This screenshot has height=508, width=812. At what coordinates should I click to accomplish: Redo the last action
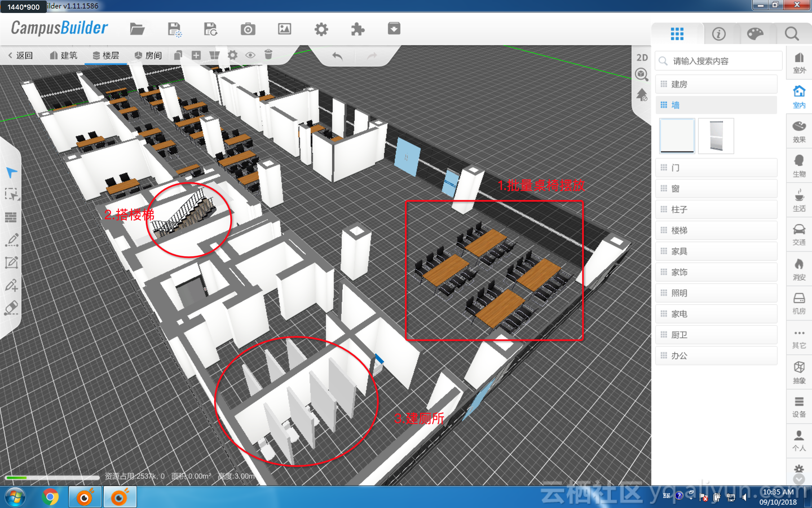pos(372,56)
